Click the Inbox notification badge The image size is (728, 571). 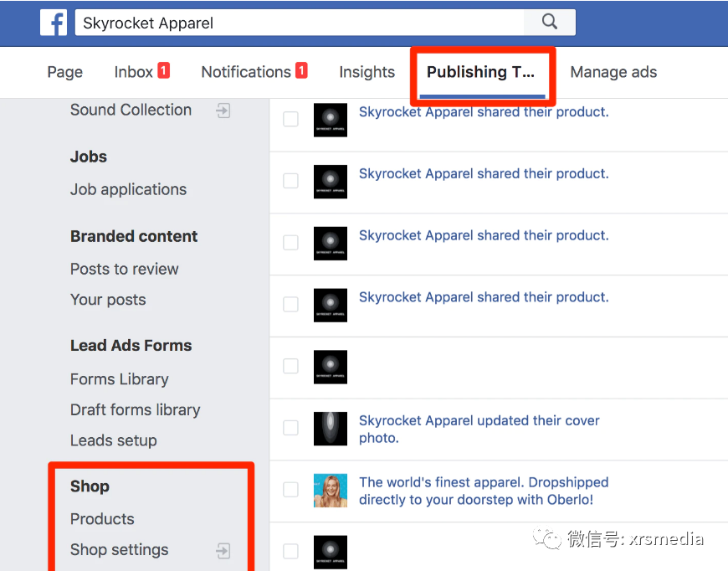tap(163, 71)
